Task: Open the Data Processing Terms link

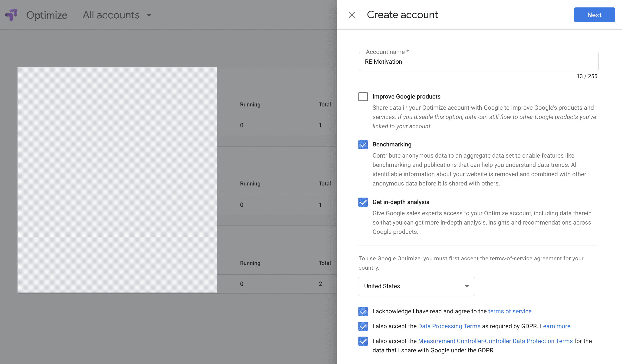Action: (x=449, y=326)
